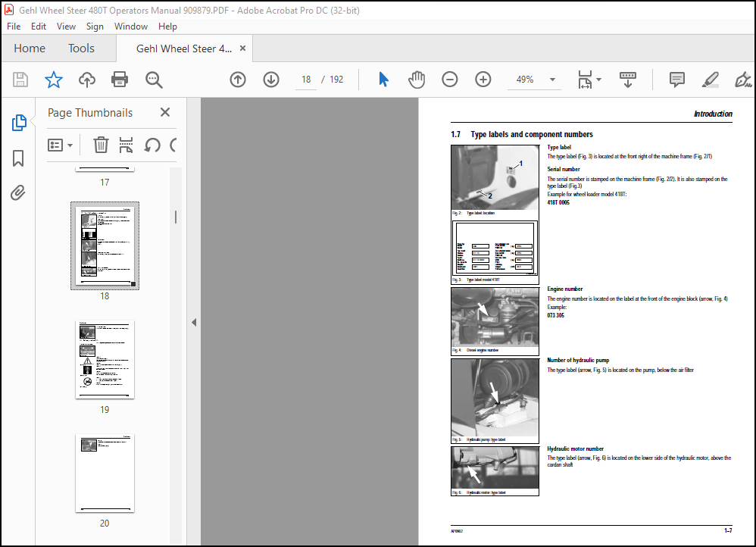Collapse the navigation pane arrow
Screen dimensions: 756x547
click(x=194, y=322)
